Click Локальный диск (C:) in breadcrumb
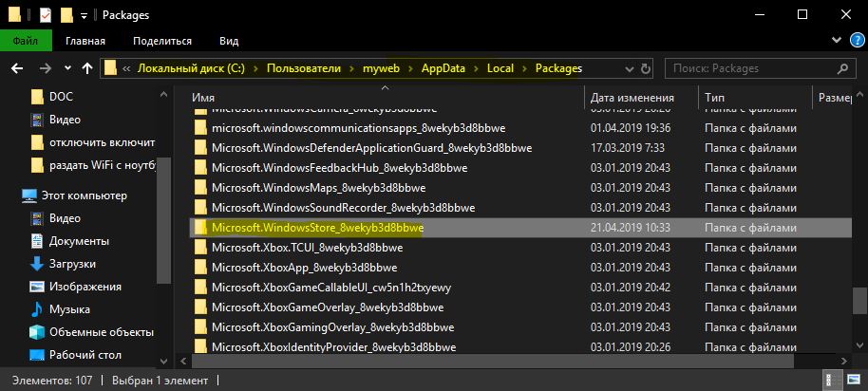868x391 pixels. [x=191, y=68]
